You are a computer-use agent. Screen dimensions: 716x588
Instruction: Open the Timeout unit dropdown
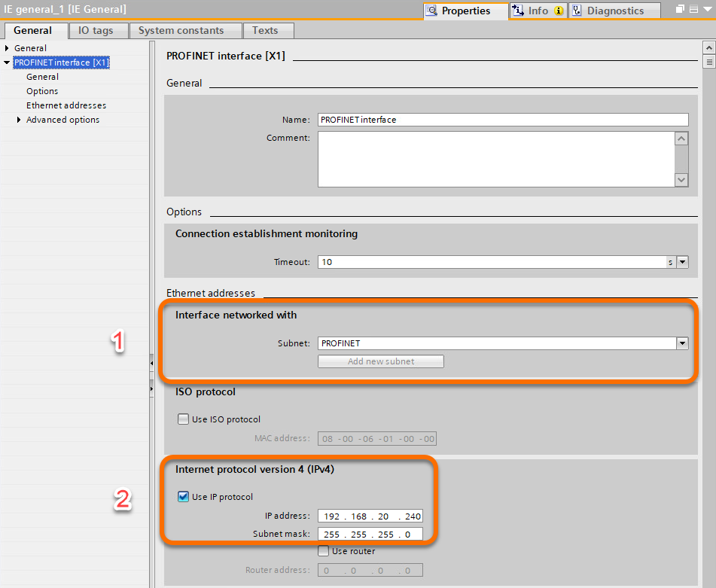(x=682, y=262)
